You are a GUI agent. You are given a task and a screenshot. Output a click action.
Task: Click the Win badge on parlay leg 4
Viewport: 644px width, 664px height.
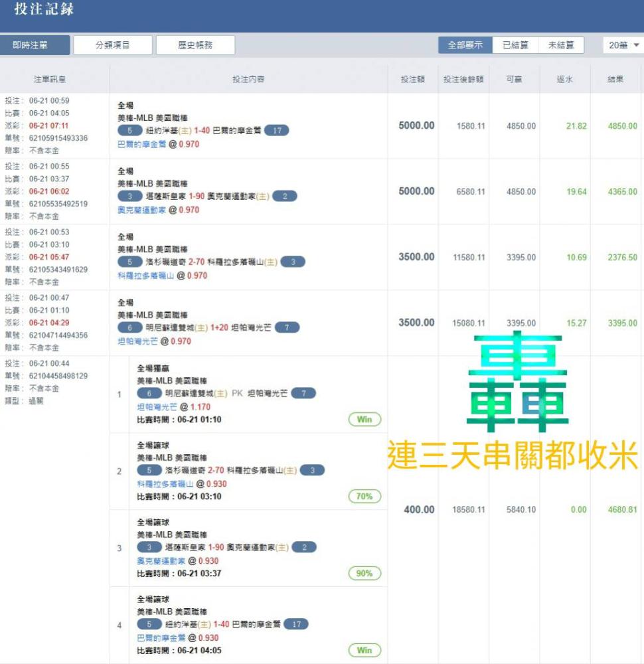pyautogui.click(x=364, y=651)
